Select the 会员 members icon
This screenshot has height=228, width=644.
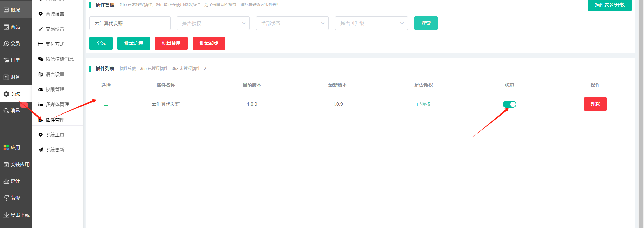click(x=6, y=44)
